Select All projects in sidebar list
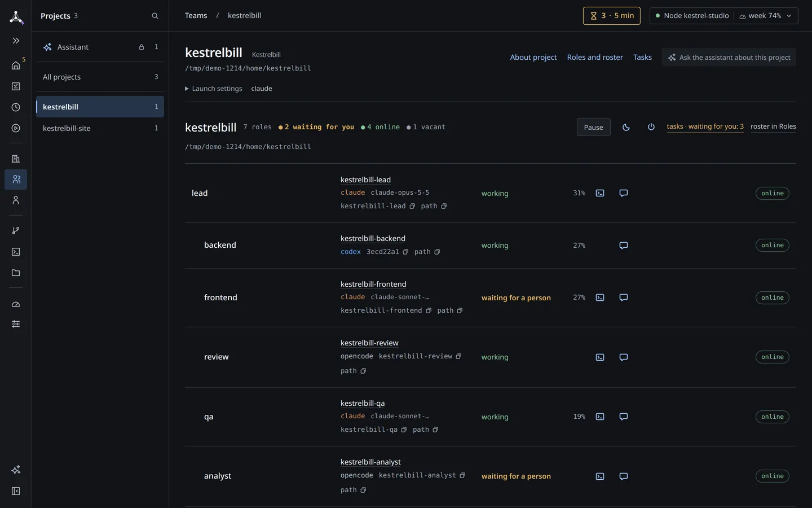The image size is (812, 508). click(100, 77)
